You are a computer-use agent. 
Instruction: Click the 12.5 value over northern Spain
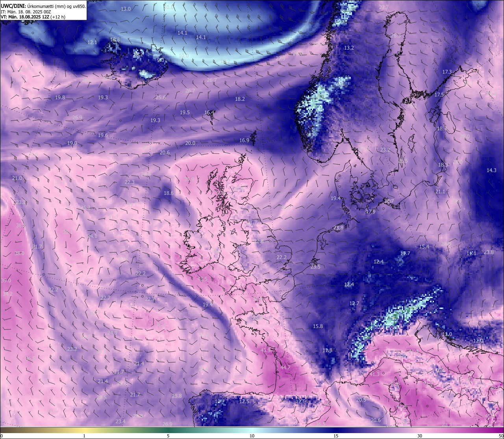(244, 401)
